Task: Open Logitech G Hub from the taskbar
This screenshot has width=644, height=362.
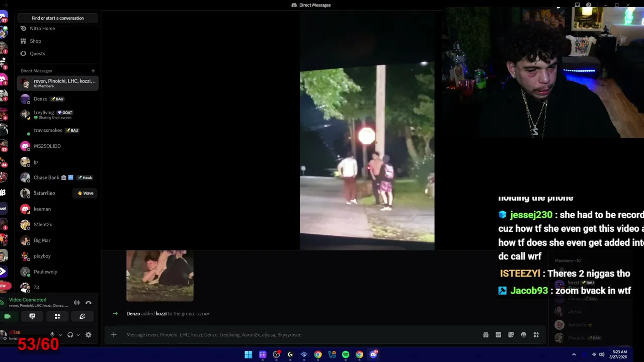Action: [290, 354]
